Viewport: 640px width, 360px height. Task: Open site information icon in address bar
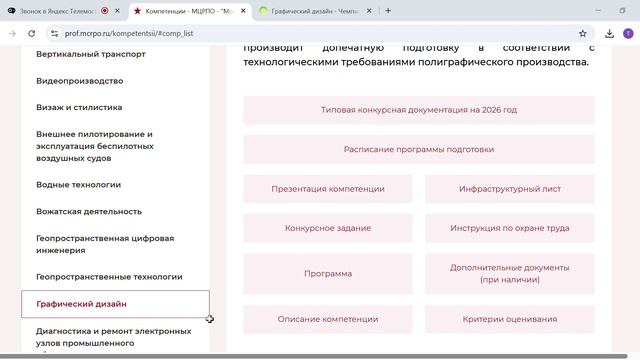pyautogui.click(x=54, y=33)
